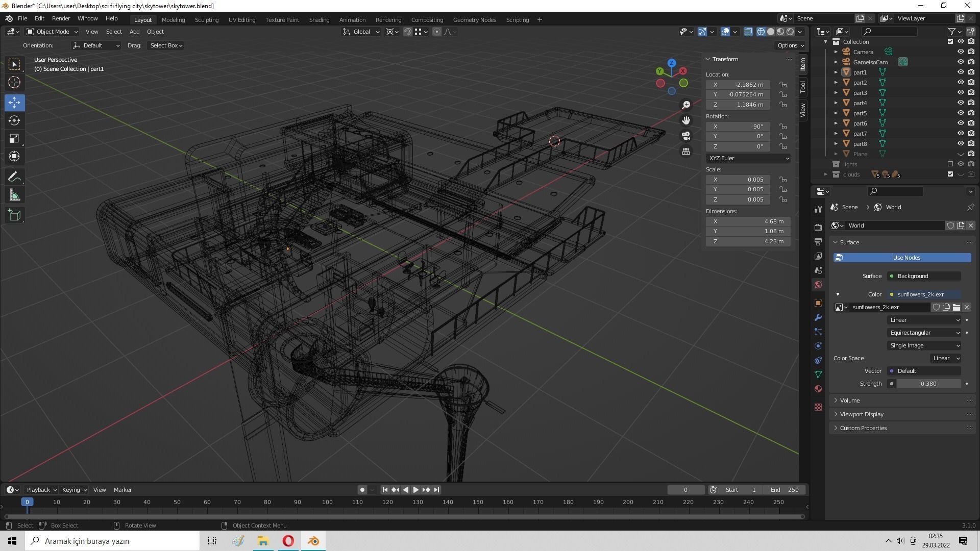This screenshot has height=551, width=980.
Task: Open the File menu
Action: pos(22,18)
